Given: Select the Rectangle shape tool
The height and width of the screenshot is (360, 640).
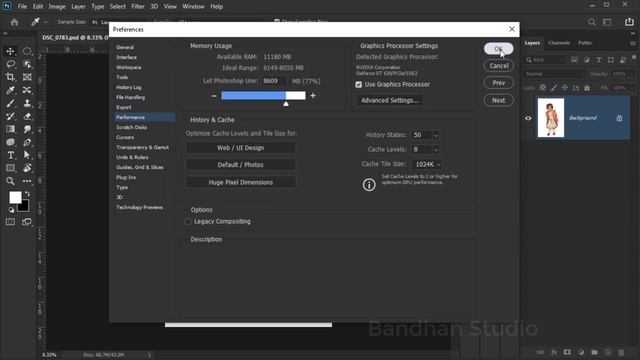Looking at the screenshot, I should 10,168.
